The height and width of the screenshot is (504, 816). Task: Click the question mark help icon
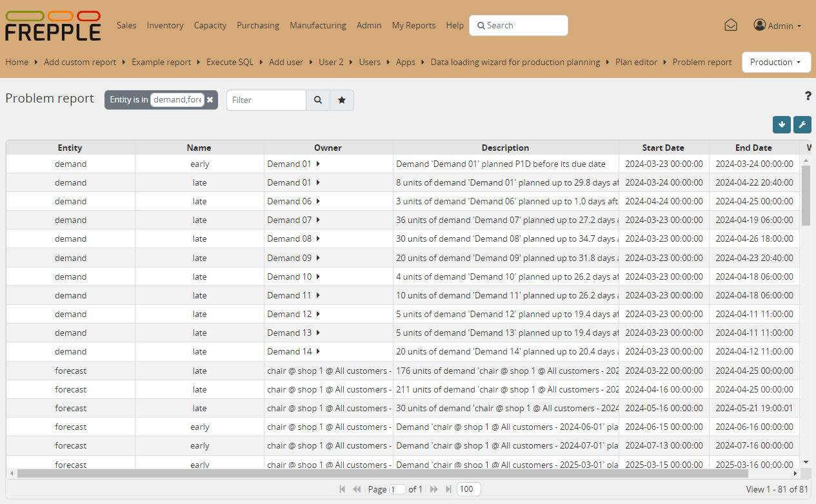(x=808, y=96)
